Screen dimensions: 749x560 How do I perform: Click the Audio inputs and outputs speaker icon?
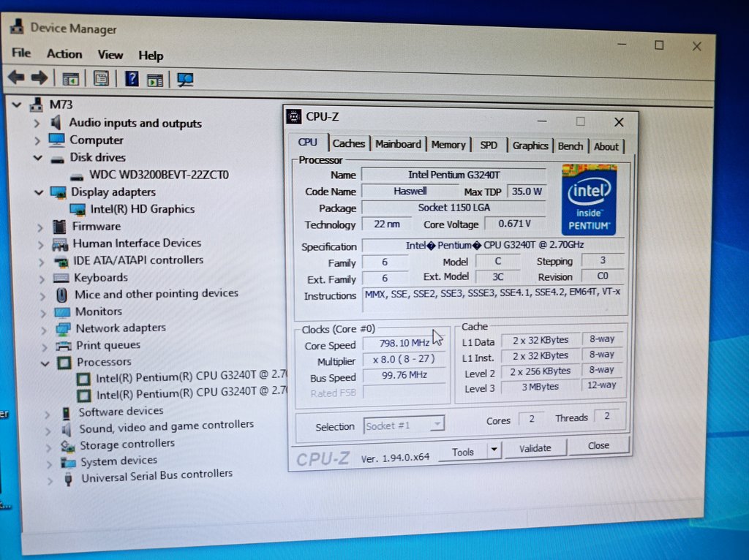56,123
